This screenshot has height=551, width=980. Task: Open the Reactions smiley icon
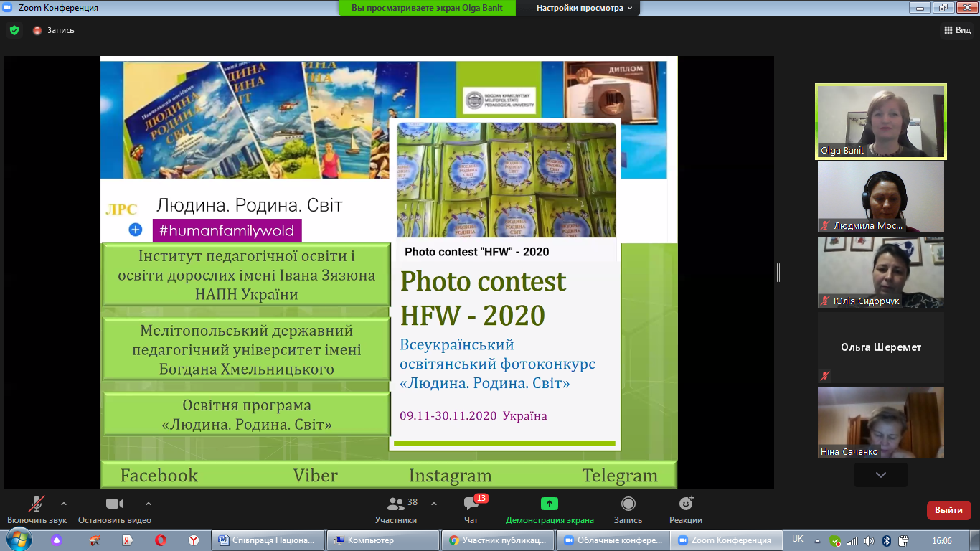click(685, 504)
